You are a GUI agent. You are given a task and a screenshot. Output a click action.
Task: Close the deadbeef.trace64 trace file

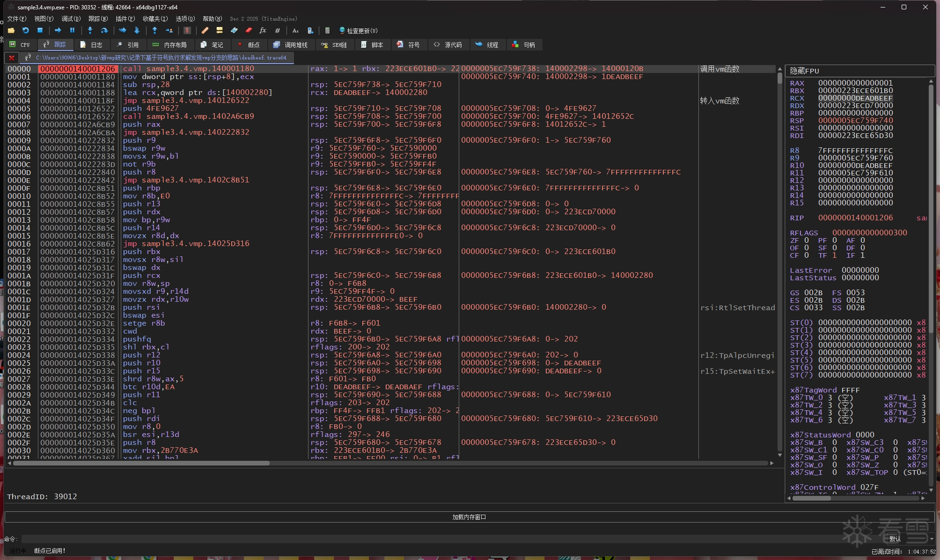point(12,58)
